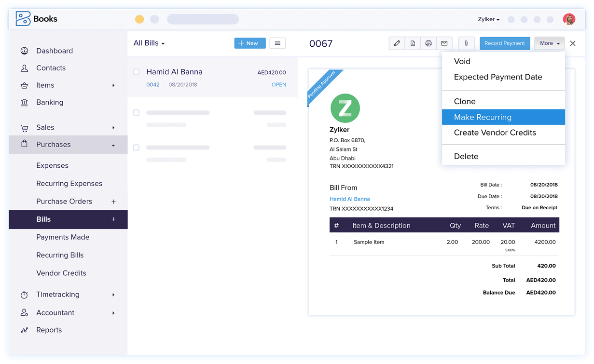Open Hamid Al Banna vendor link
594x364 pixels.
click(x=350, y=199)
